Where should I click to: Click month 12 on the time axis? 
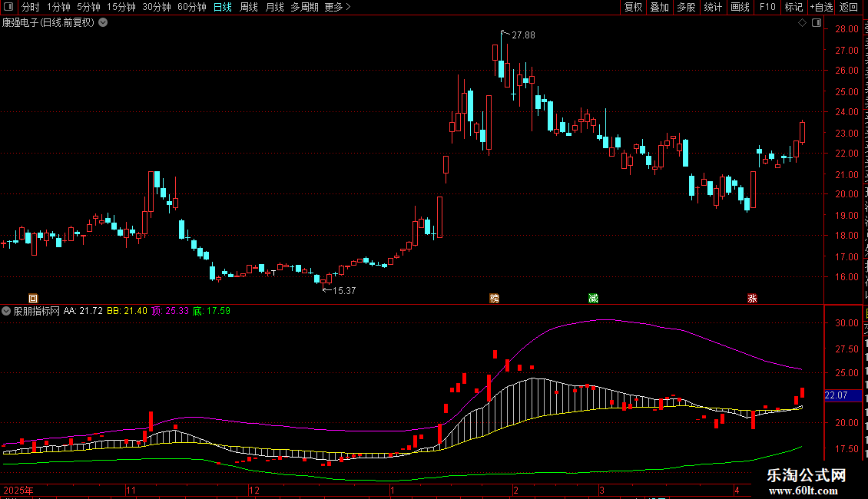[254, 491]
